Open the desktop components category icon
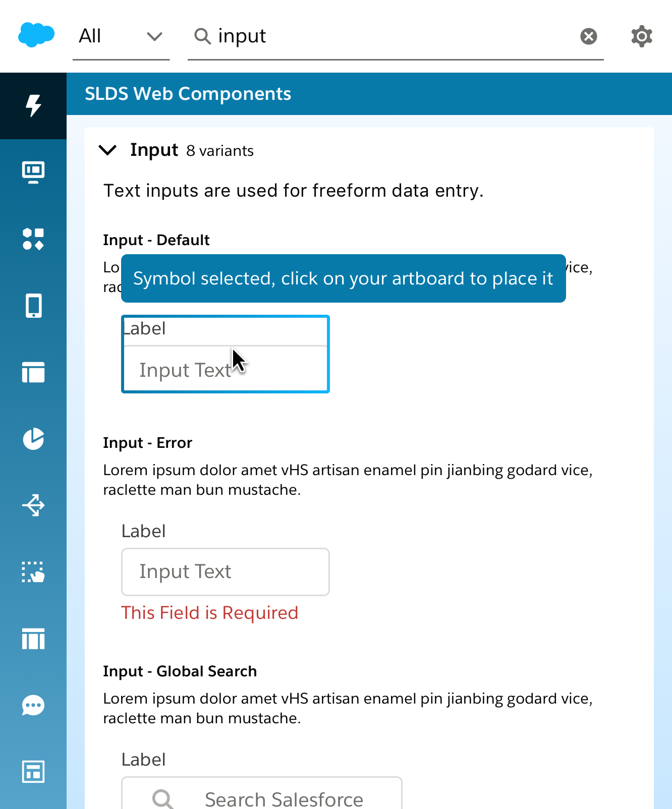Image resolution: width=672 pixels, height=809 pixels. click(x=33, y=172)
